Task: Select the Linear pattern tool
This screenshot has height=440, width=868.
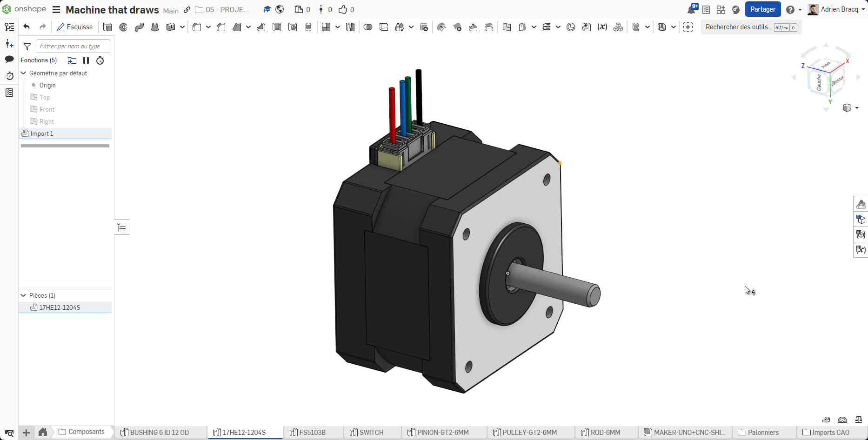Action: [x=326, y=27]
